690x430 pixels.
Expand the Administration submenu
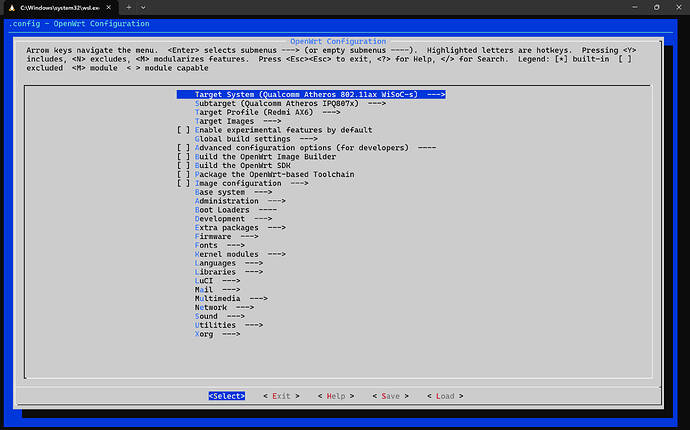(240, 201)
